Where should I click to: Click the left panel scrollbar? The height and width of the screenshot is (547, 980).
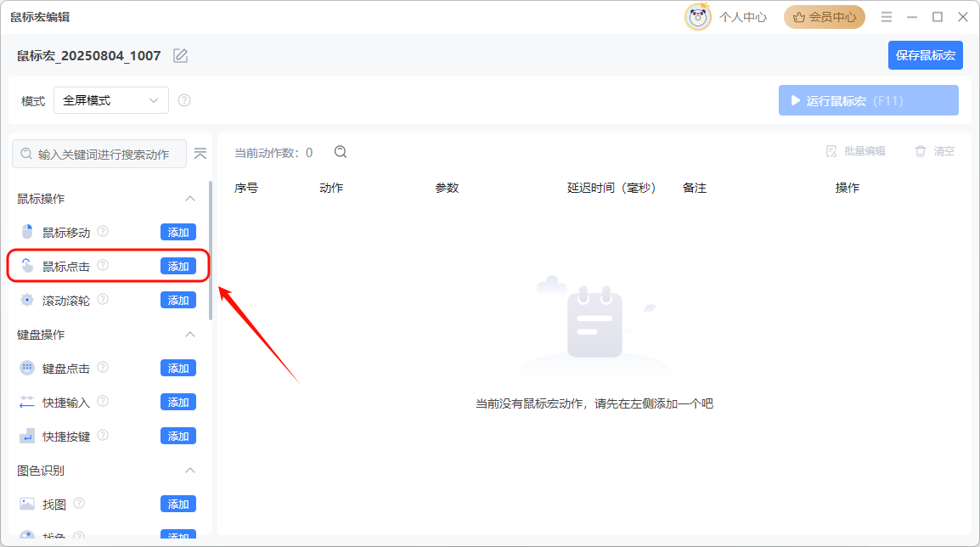coord(211,250)
